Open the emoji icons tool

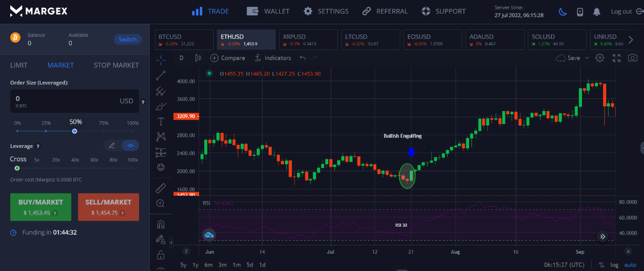click(x=161, y=167)
